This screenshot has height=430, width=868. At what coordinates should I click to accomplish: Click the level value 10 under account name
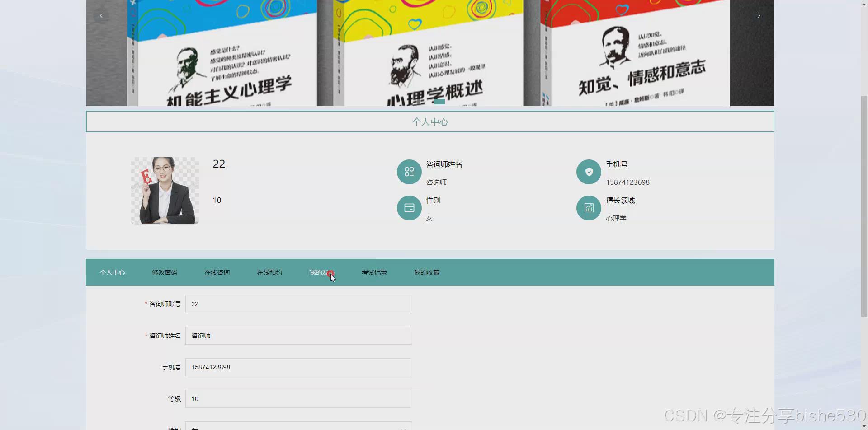(217, 200)
